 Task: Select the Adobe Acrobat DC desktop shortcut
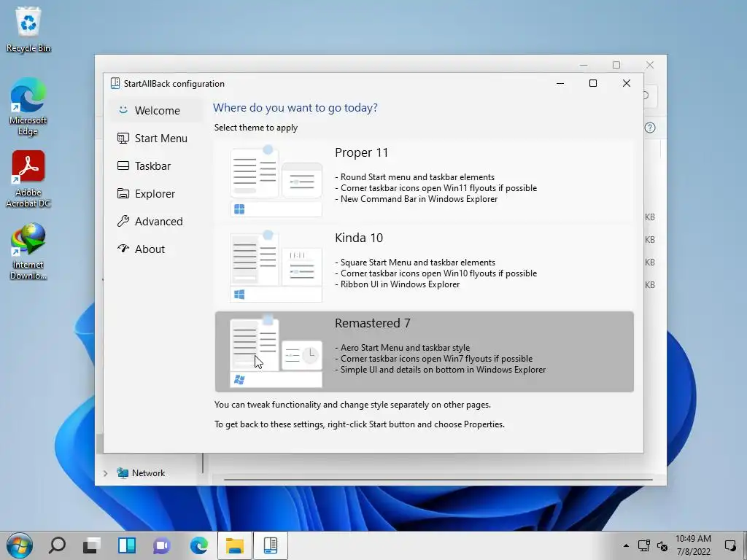pyautogui.click(x=28, y=179)
